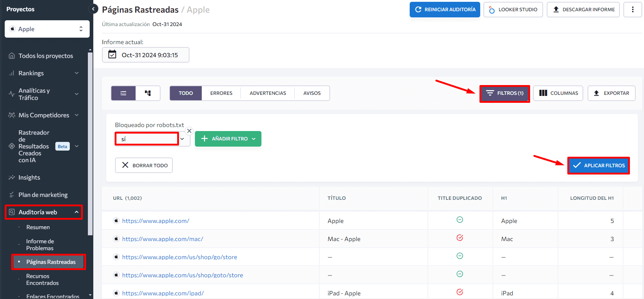The height and width of the screenshot is (299, 644).
Task: Click the H1 column header
Action: tap(504, 198)
